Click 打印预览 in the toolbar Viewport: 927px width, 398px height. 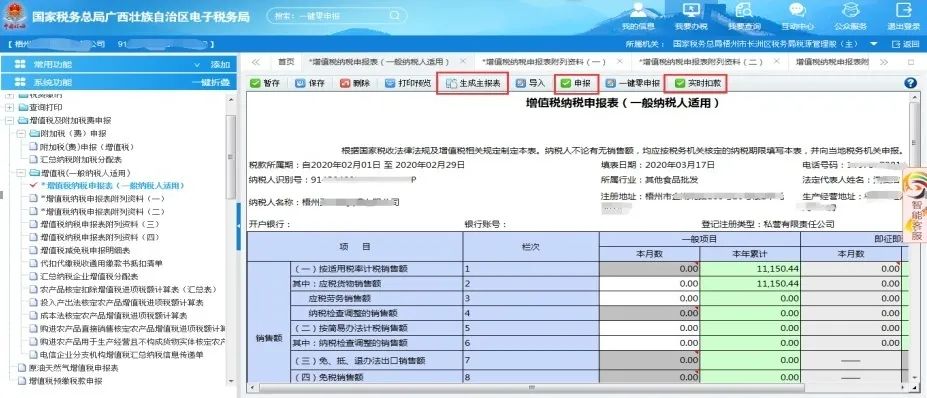point(408,83)
